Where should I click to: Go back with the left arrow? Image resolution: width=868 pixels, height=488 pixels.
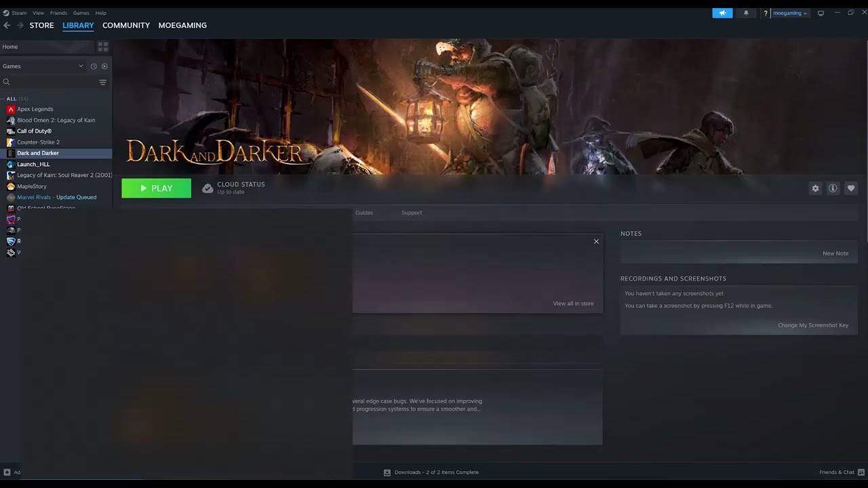(7, 25)
